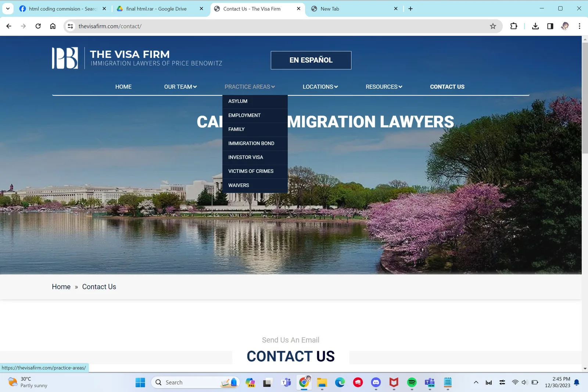Screen dimensions: 588x392
Task: Open Microsoft Edge in taskbar
Action: point(340,382)
